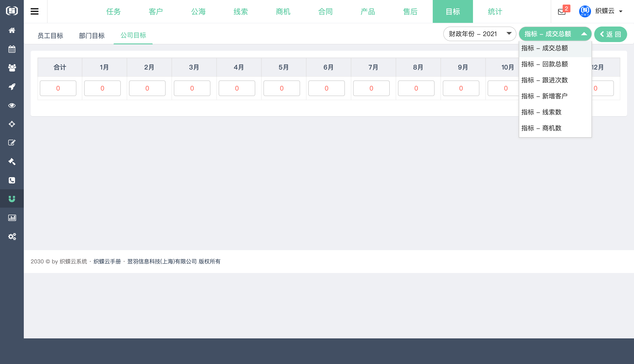Toggle the hamburger menu at top left
Screen dimensions: 634x364
click(35, 11)
